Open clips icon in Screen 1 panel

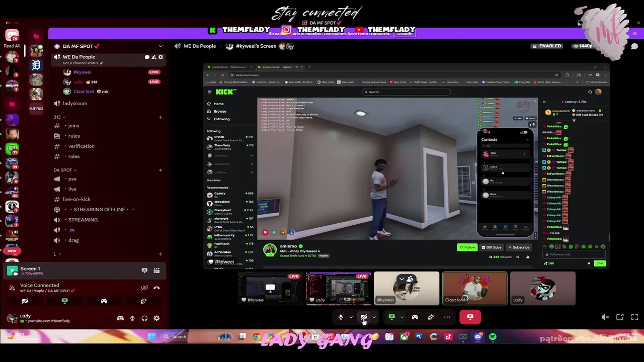pyautogui.click(x=156, y=270)
